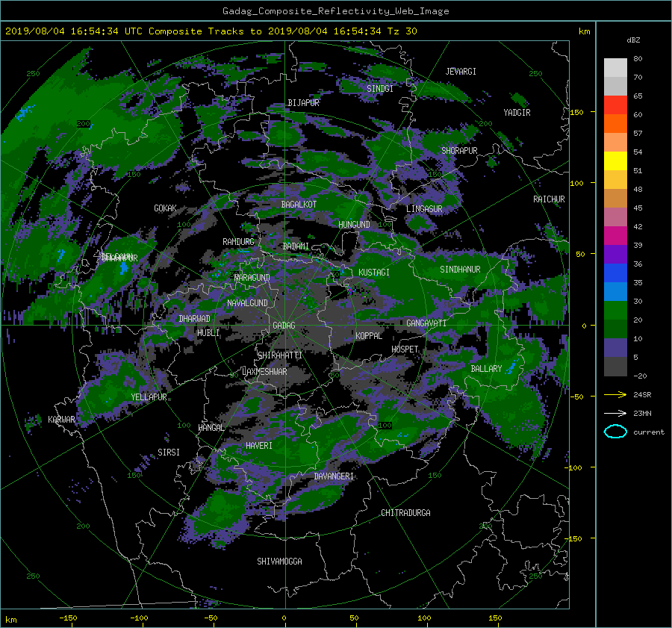The height and width of the screenshot is (628, 672).
Task: Click the SINDGI city label
Action: click(380, 89)
